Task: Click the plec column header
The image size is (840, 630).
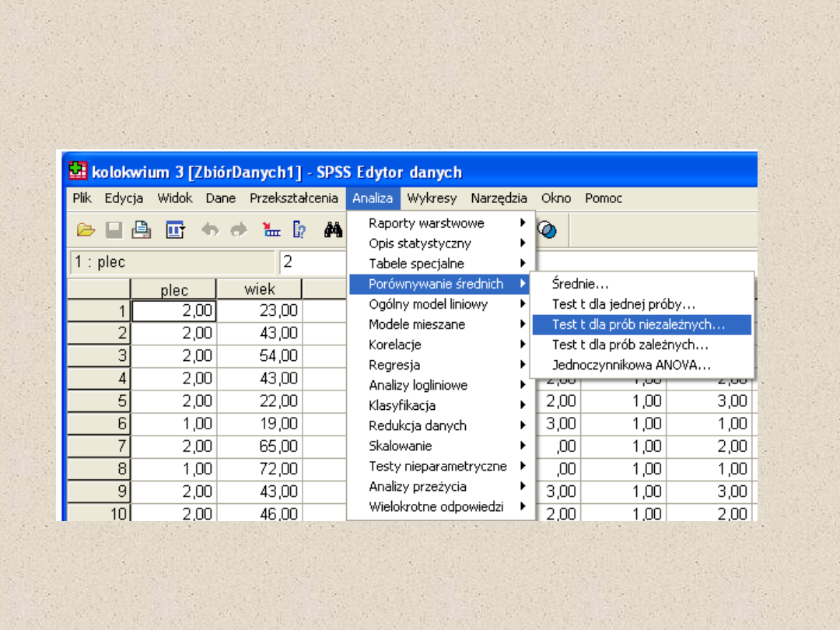Action: pos(174,290)
